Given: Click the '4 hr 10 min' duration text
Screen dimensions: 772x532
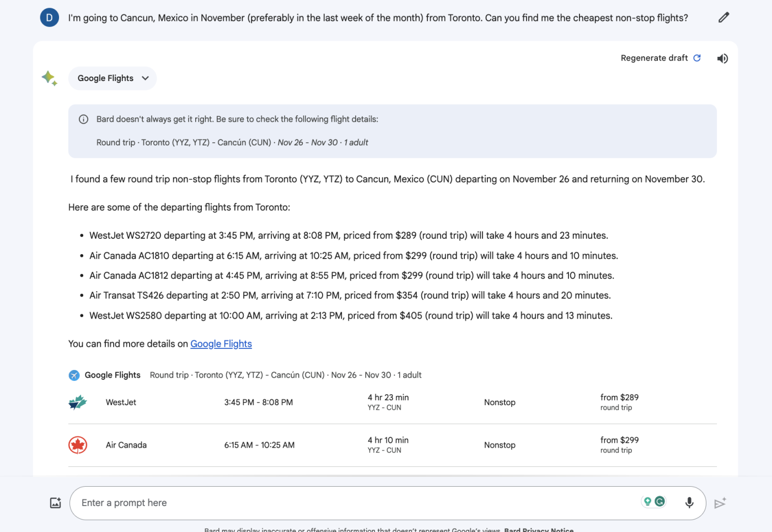Looking at the screenshot, I should [x=388, y=440].
